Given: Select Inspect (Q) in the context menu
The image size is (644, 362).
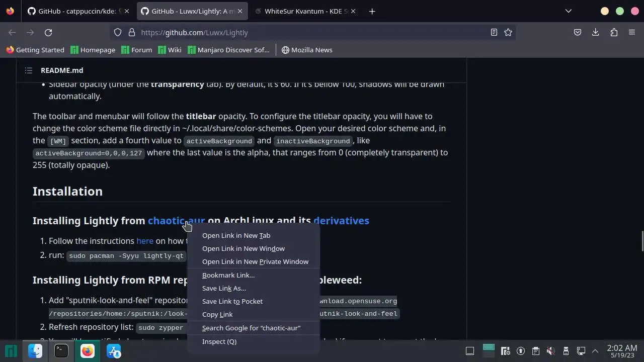Looking at the screenshot, I should pyautogui.click(x=254, y=341).
